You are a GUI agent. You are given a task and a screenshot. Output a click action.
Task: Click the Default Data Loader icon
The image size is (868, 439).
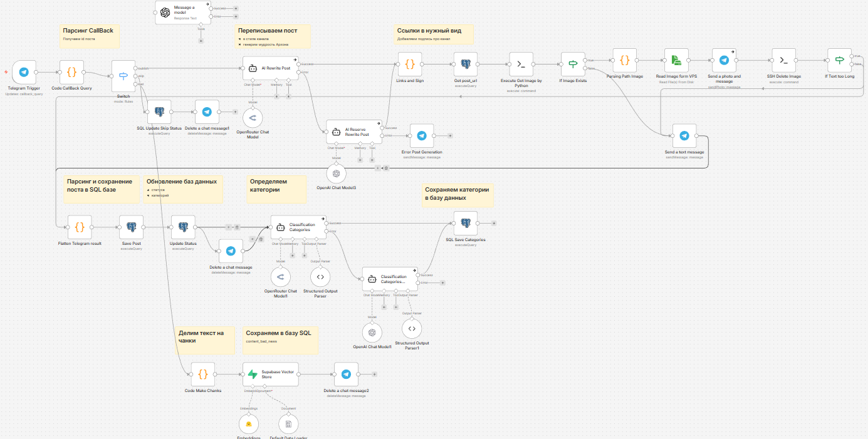click(x=288, y=423)
